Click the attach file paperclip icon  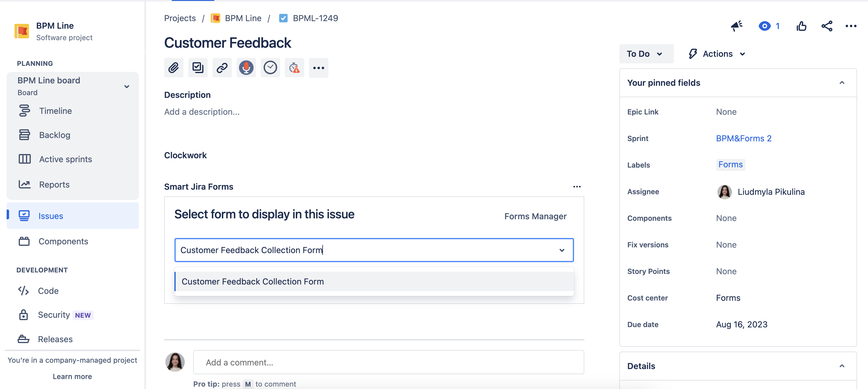174,68
